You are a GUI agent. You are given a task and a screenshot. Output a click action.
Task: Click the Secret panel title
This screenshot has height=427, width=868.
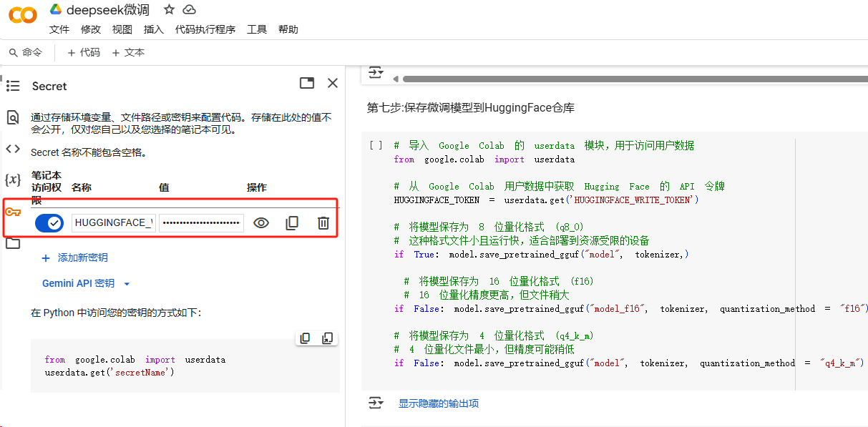(49, 86)
